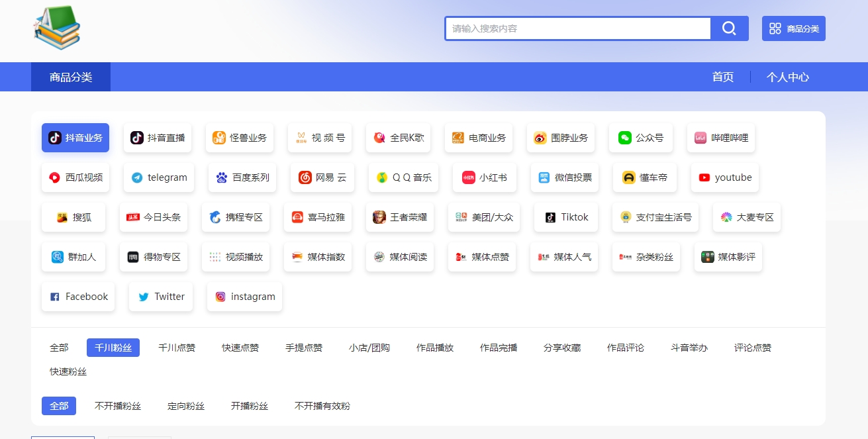The width and height of the screenshot is (868, 439).
Task: Select the Facebook category
Action: point(78,297)
